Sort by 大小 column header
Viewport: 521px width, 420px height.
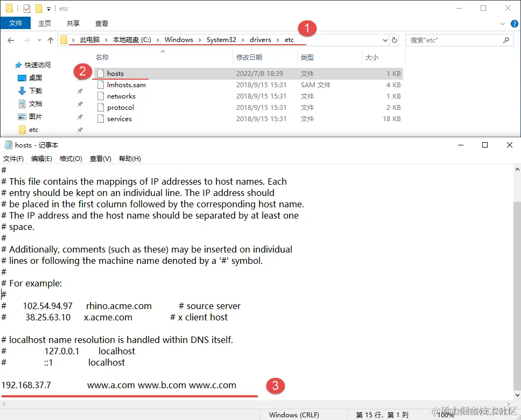[371, 57]
